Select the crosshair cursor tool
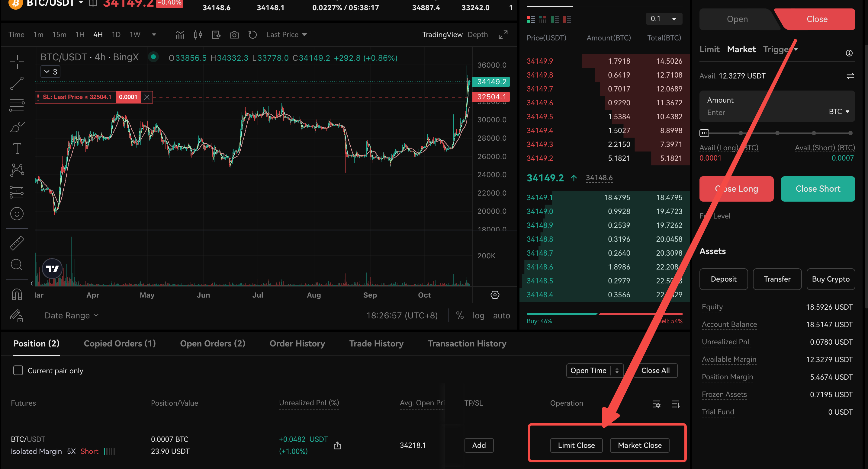The width and height of the screenshot is (868, 469). coord(17,62)
